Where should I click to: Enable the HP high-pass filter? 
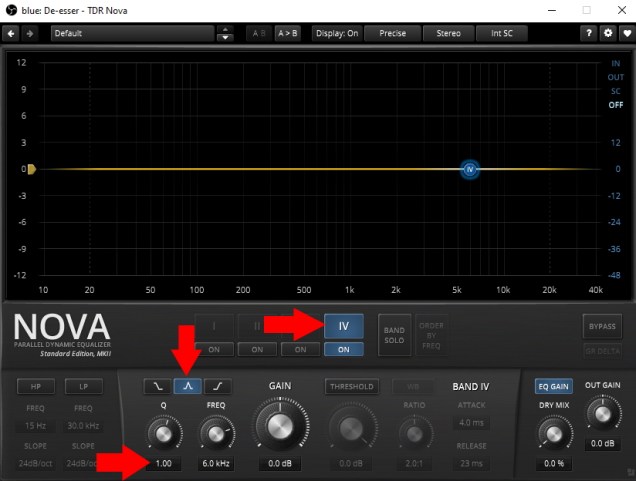35,386
